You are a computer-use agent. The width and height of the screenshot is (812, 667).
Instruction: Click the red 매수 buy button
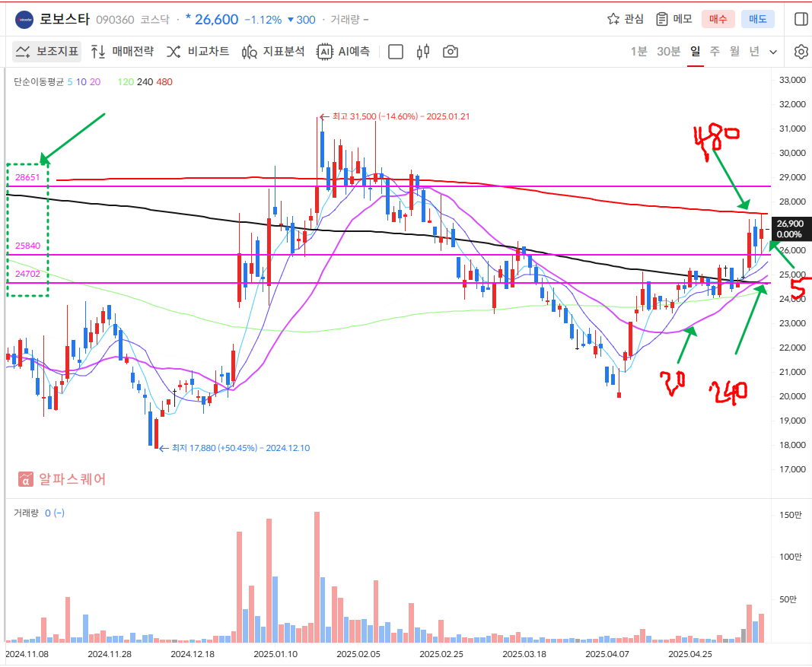(718, 19)
